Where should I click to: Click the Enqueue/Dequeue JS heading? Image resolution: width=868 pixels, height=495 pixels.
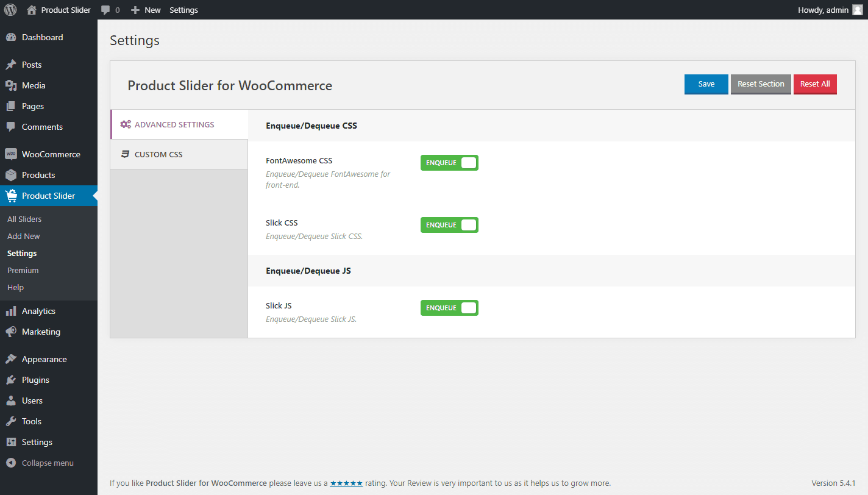pos(308,271)
